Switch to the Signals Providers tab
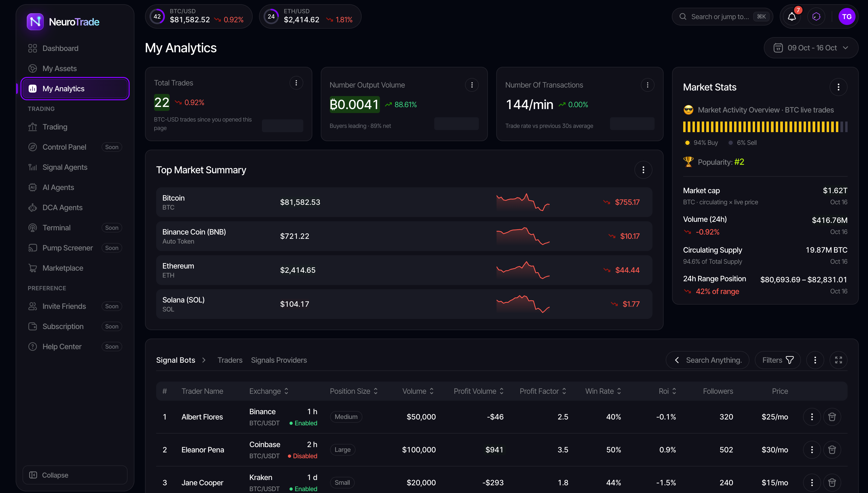868x493 pixels. point(279,360)
